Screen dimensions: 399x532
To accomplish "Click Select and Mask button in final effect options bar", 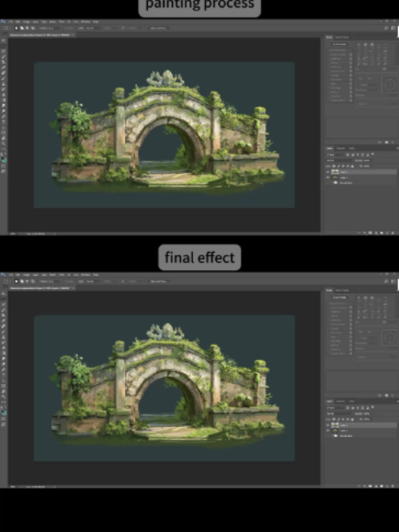I will [x=158, y=282].
